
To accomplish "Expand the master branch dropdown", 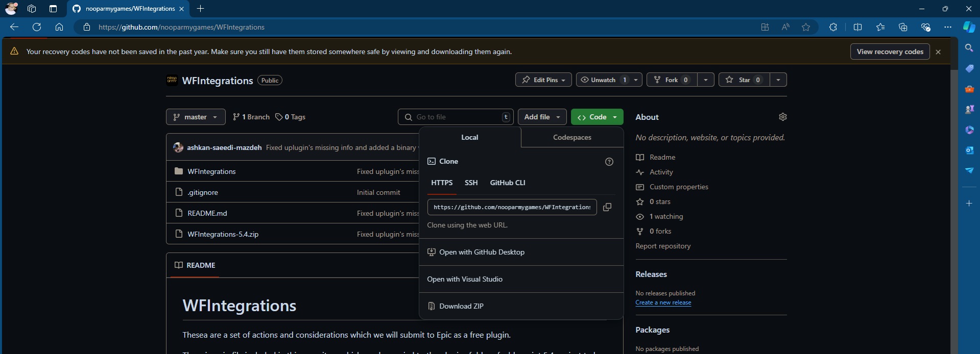I will pos(196,117).
